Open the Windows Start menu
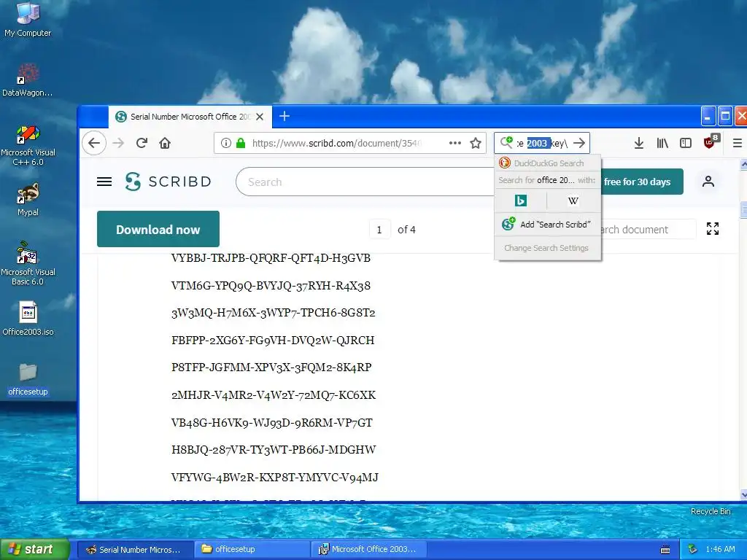Viewport: 747px width, 560px height. [34, 549]
